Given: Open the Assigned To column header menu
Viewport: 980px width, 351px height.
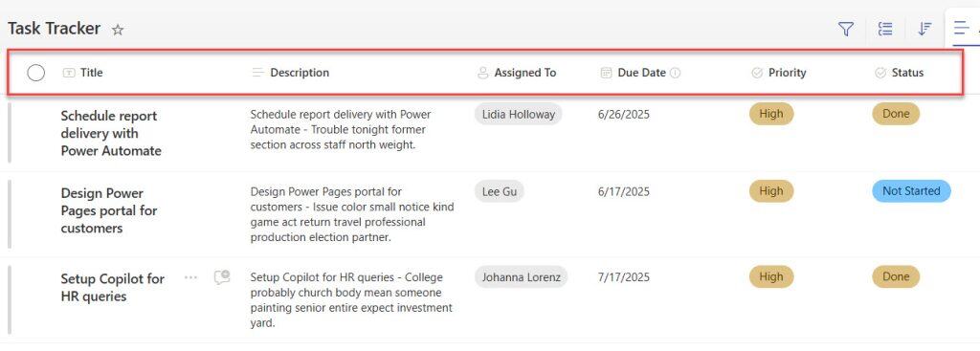Looking at the screenshot, I should (x=516, y=73).
